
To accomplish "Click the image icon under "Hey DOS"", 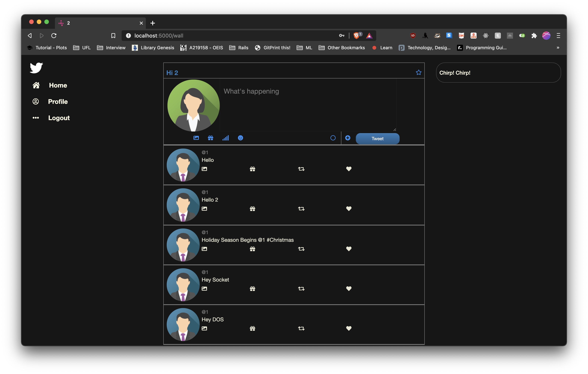I will tap(204, 329).
